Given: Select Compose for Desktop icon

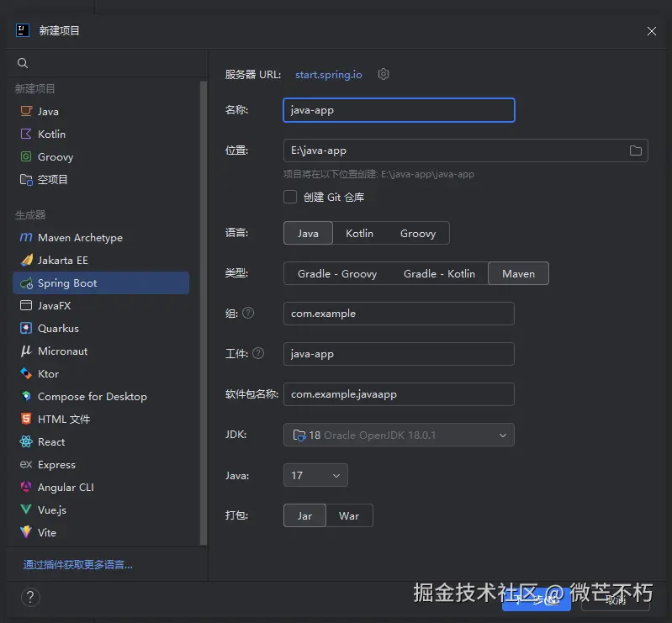Looking at the screenshot, I should 26,396.
